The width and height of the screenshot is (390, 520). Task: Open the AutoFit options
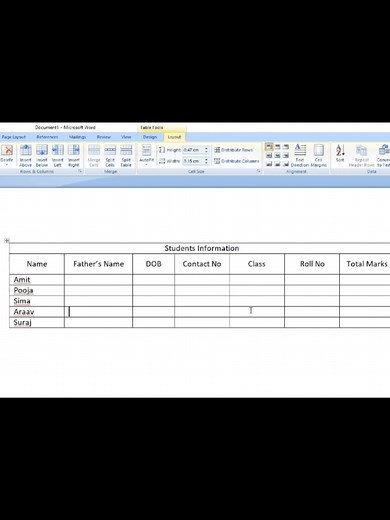pos(146,155)
